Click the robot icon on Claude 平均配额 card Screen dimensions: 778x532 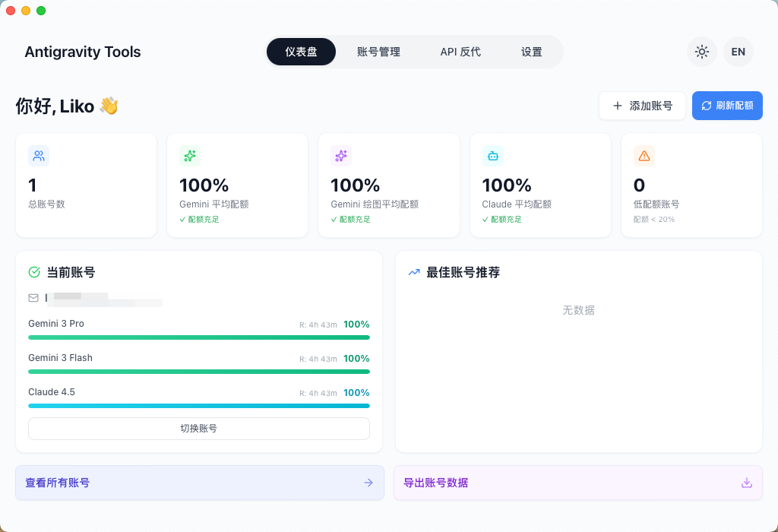click(x=493, y=156)
